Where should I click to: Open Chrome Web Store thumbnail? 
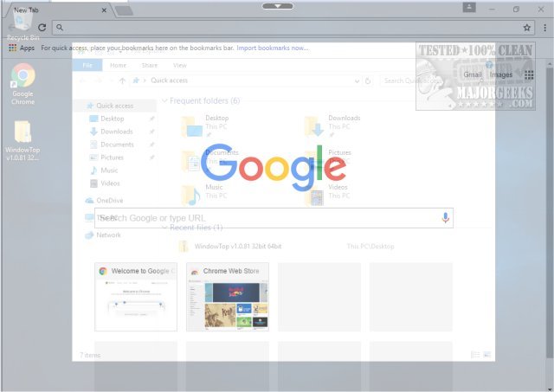228,297
